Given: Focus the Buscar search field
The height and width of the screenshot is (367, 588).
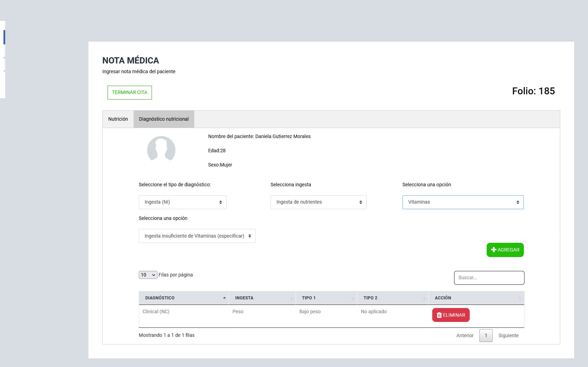Looking at the screenshot, I should 489,278.
